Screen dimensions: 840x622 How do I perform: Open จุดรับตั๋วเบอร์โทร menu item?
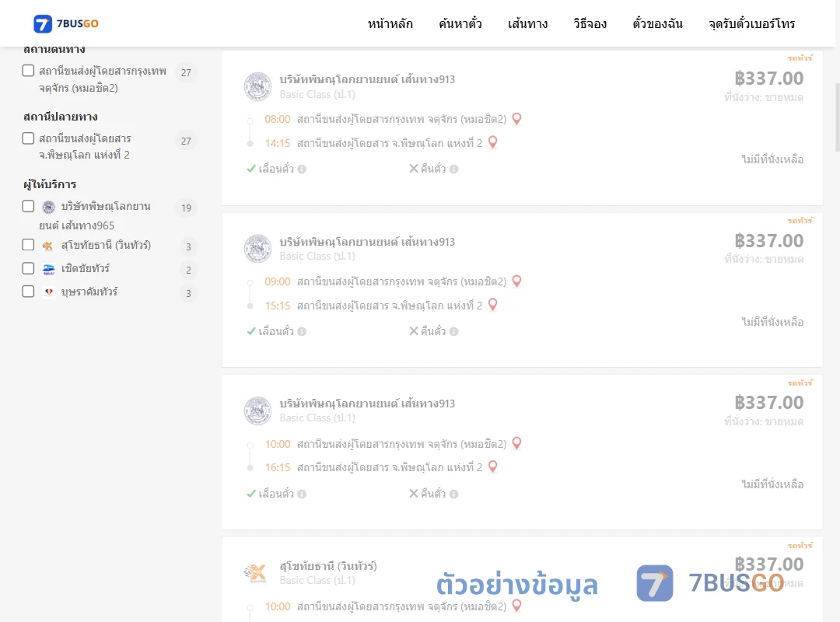[751, 23]
